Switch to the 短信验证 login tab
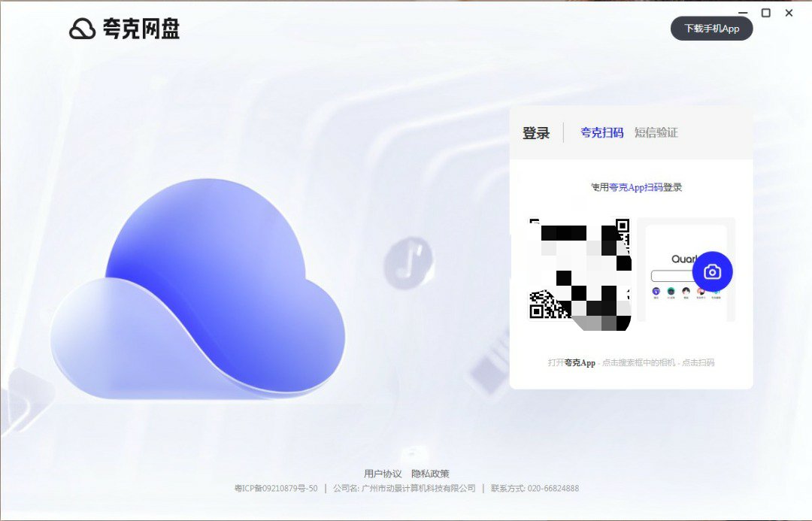 coord(656,132)
